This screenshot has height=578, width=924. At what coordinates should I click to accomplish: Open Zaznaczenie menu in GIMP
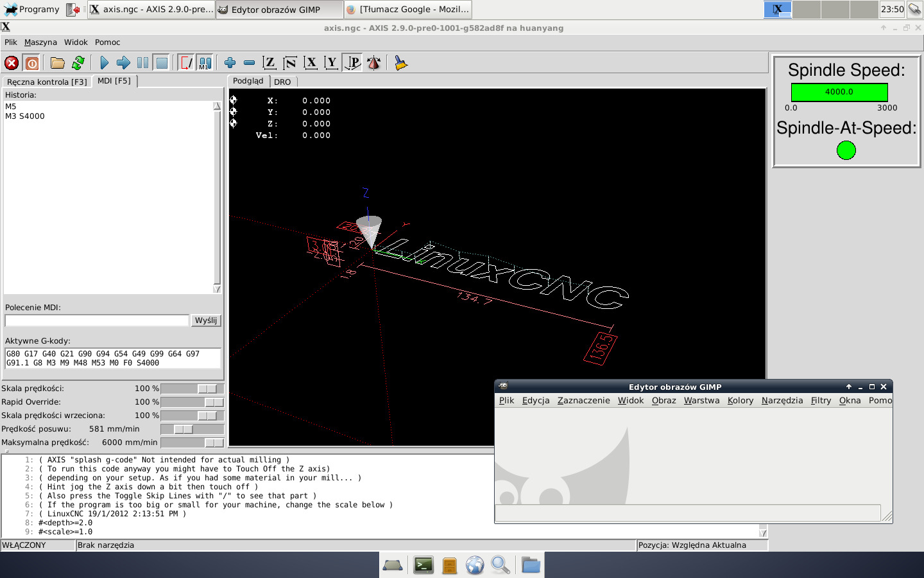pyautogui.click(x=583, y=400)
